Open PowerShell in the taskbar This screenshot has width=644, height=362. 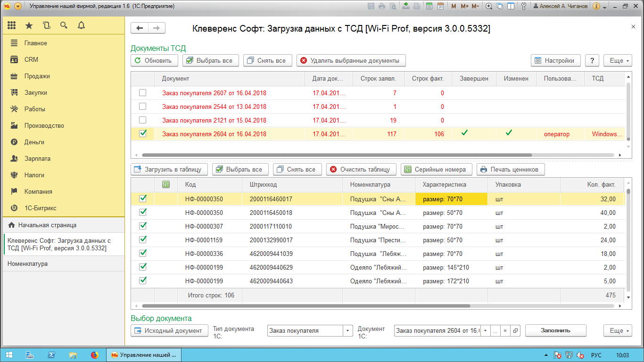tap(51, 354)
